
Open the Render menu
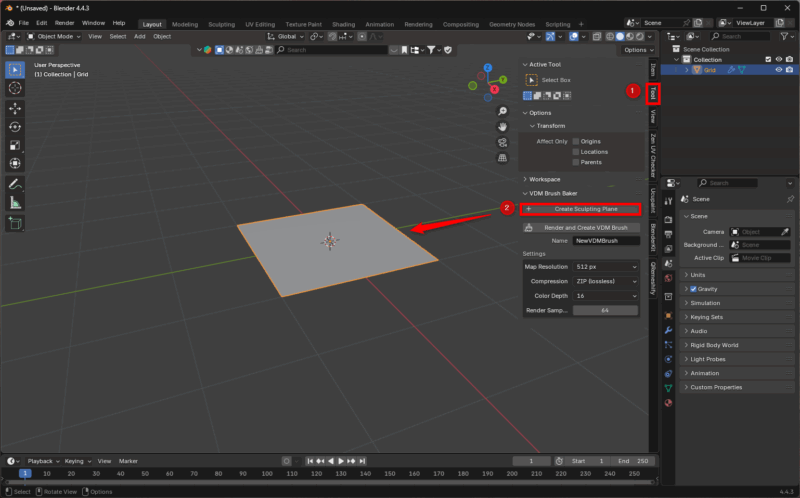click(x=64, y=23)
